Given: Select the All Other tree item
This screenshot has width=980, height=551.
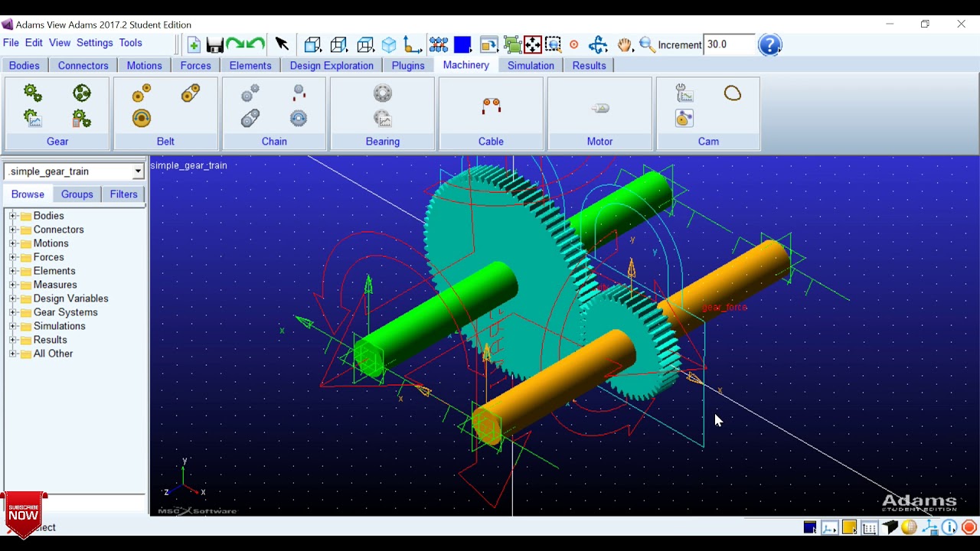Looking at the screenshot, I should 53,354.
